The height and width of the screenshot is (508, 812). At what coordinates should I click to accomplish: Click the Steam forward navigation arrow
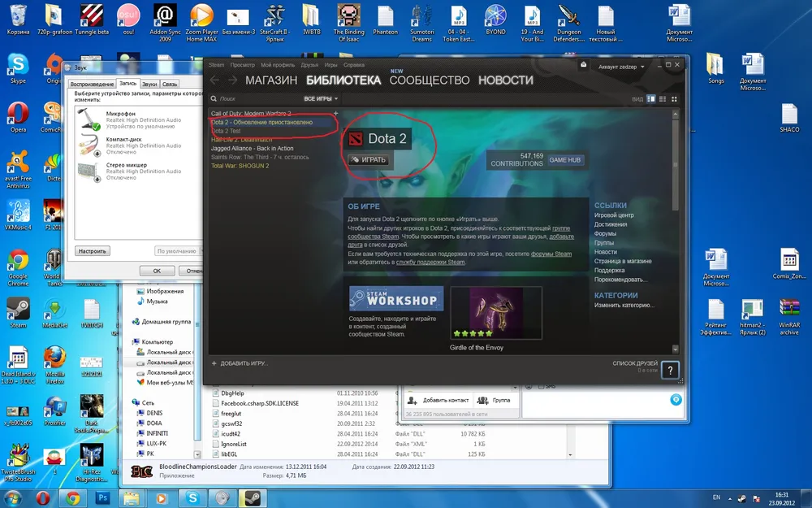coord(232,80)
